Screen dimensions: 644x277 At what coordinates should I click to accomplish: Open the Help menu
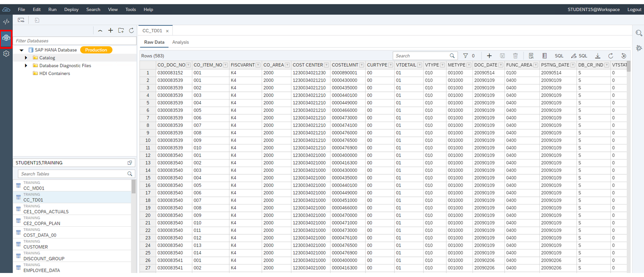pos(148,9)
